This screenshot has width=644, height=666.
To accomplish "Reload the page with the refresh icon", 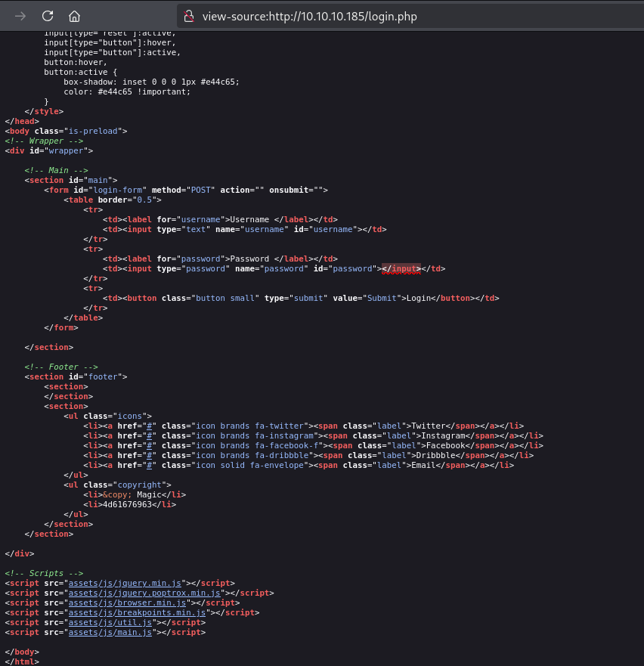I will [48, 16].
